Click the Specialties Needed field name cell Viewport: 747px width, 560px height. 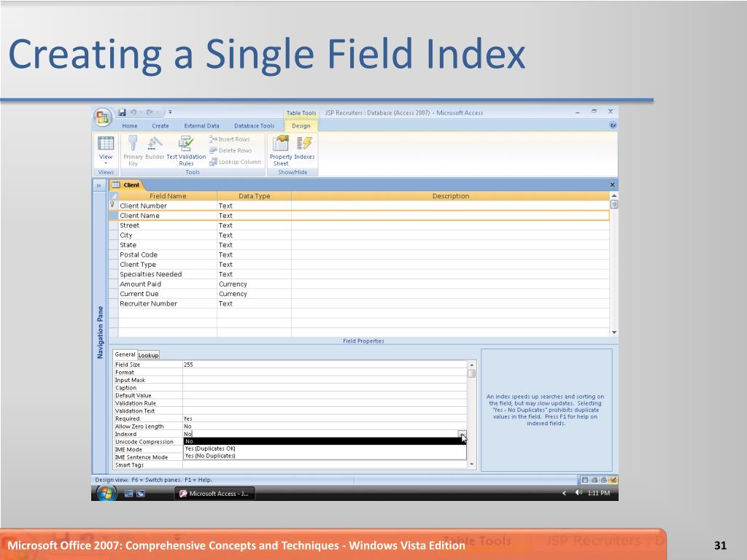167,274
